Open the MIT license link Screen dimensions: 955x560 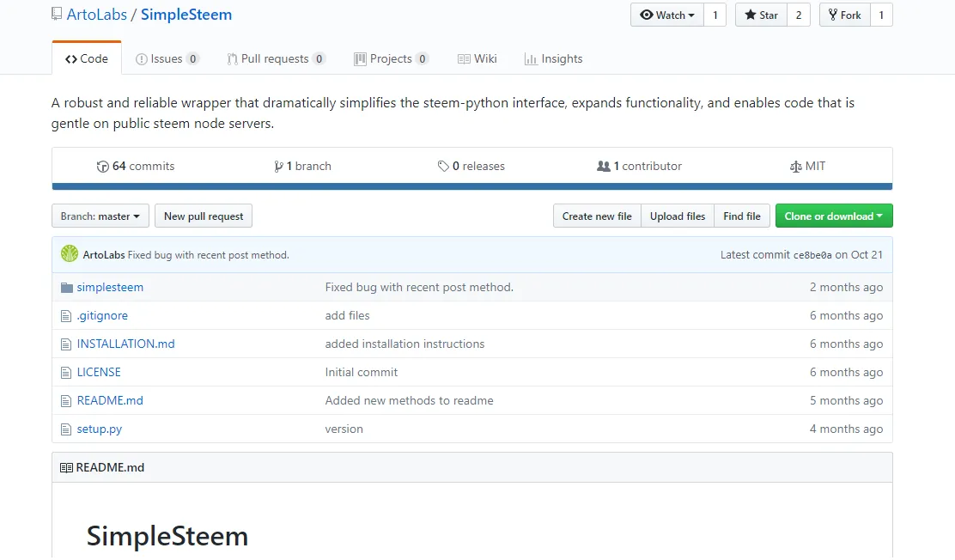(x=807, y=166)
